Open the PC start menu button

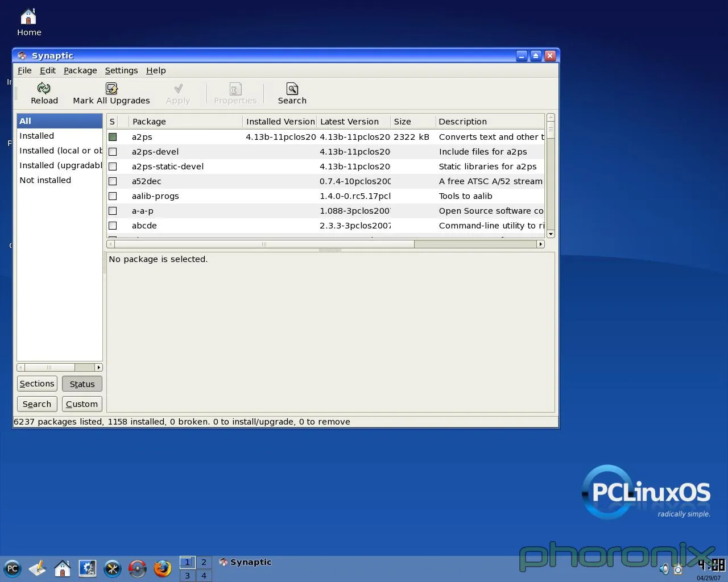point(12,568)
